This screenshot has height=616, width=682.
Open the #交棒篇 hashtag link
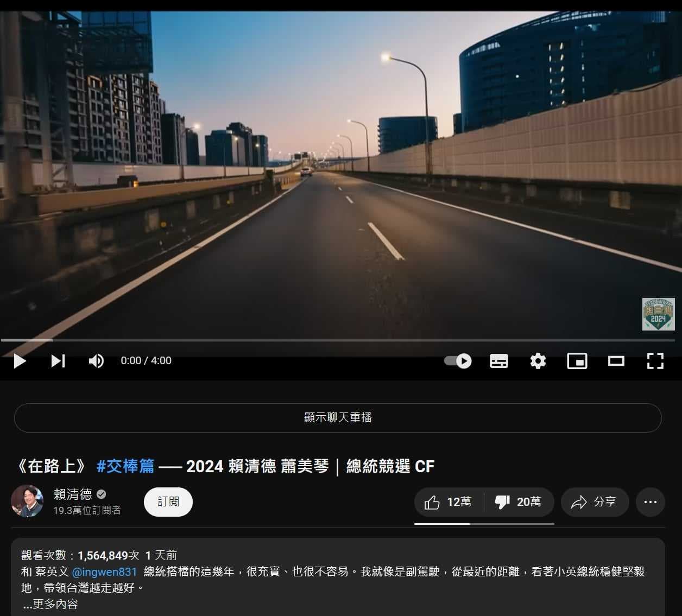(x=125, y=466)
